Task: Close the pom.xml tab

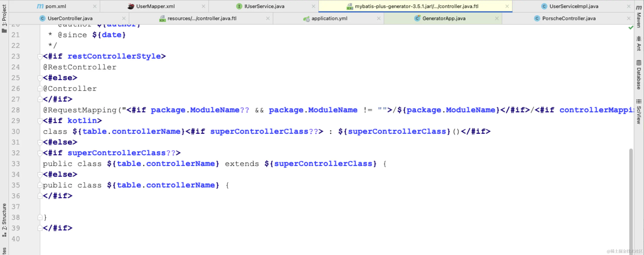Action: pyautogui.click(x=95, y=6)
